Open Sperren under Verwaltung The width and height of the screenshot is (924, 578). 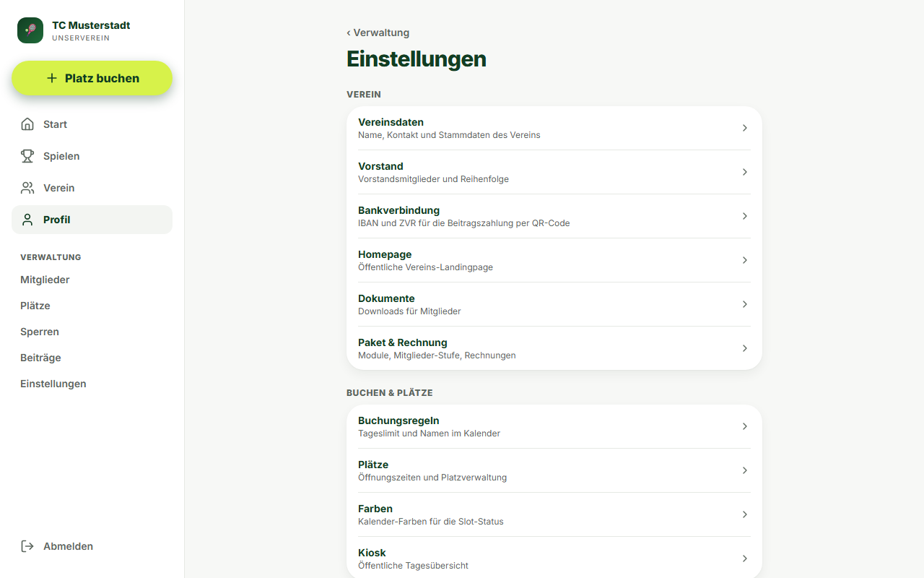40,332
